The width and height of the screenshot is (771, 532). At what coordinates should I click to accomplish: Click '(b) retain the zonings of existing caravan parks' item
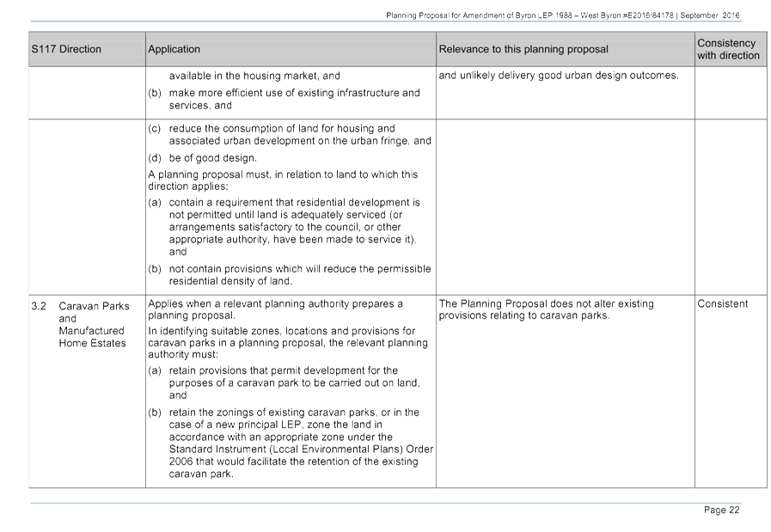coord(291,443)
